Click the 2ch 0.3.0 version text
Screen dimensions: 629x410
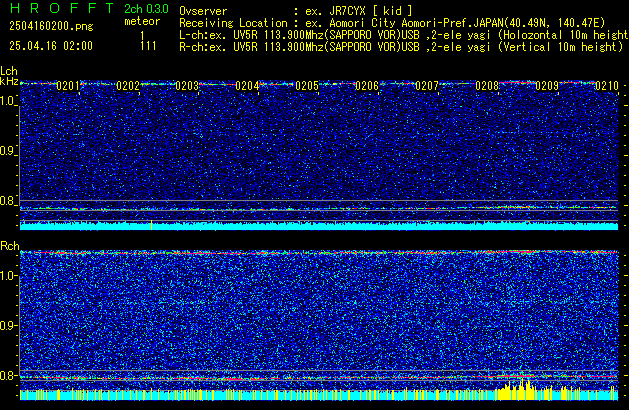point(146,8)
